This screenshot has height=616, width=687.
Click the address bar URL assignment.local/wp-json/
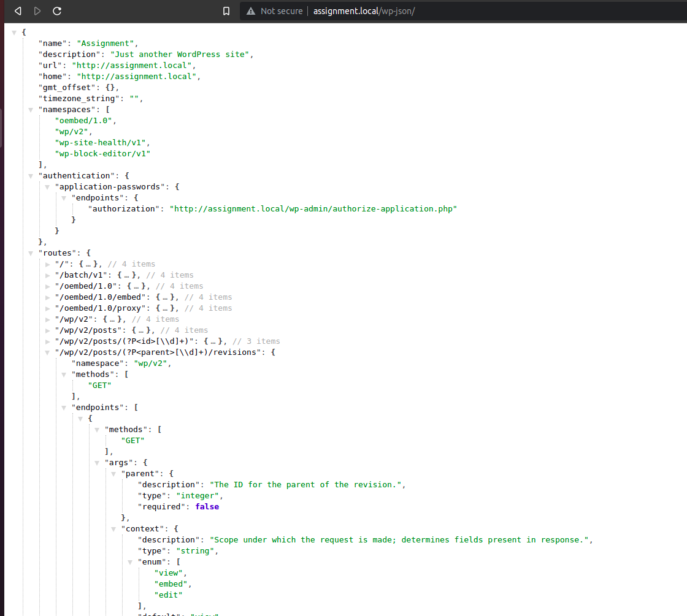click(x=364, y=11)
